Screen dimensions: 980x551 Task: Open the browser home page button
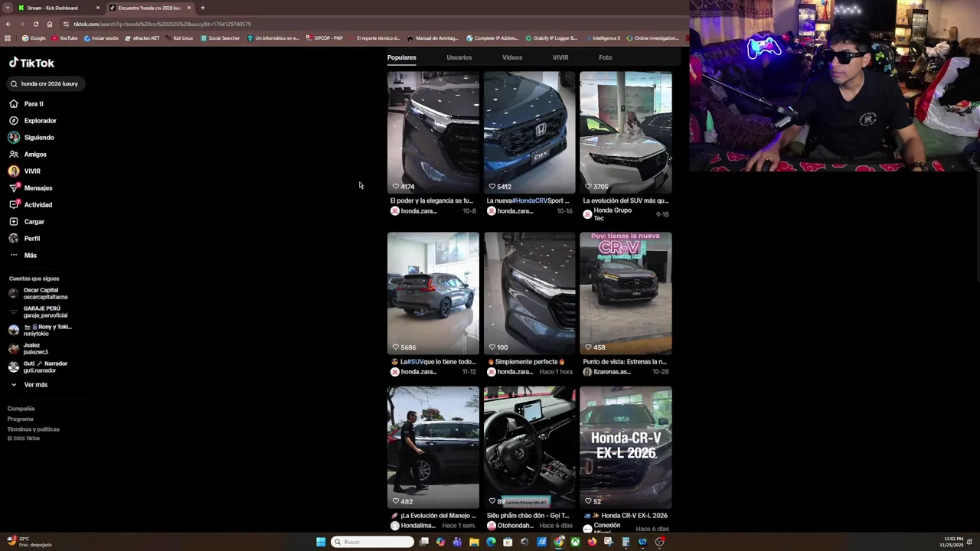click(50, 24)
